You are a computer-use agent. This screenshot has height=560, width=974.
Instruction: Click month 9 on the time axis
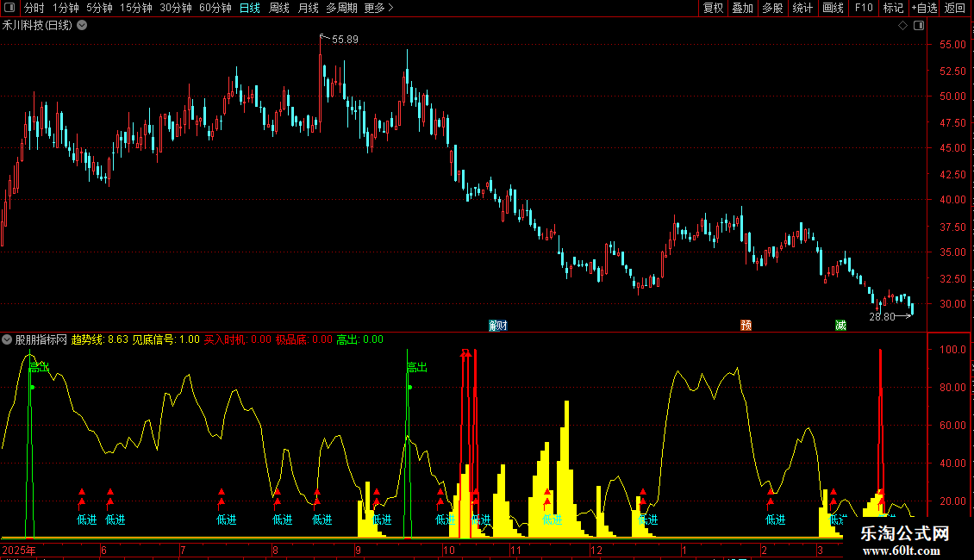pos(359,550)
